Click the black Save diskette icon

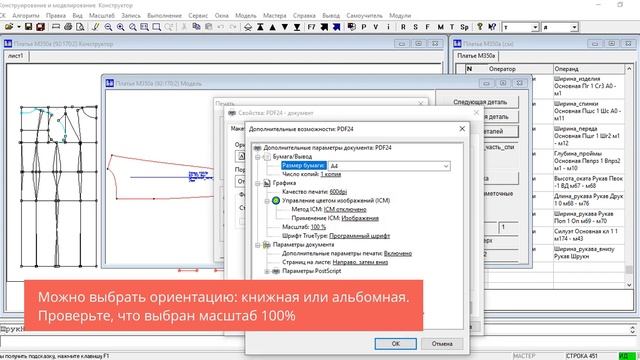(29, 27)
